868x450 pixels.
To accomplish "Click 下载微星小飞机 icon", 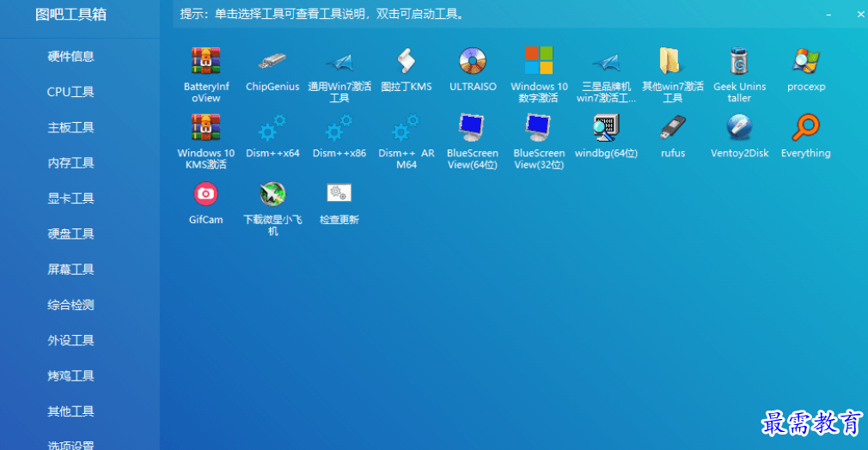I will [272, 194].
